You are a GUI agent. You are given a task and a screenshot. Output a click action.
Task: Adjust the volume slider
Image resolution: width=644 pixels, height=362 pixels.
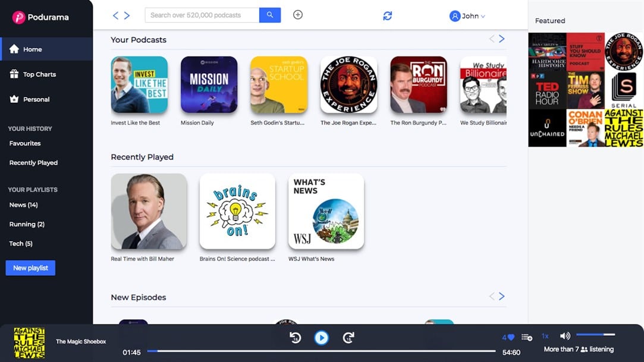point(596,334)
